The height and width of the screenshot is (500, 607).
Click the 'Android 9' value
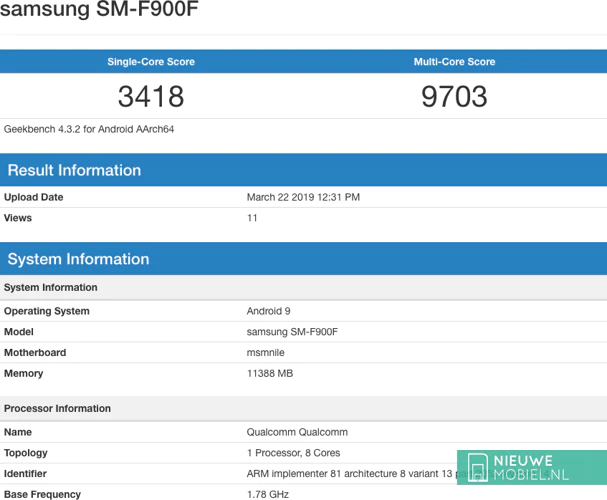269,311
